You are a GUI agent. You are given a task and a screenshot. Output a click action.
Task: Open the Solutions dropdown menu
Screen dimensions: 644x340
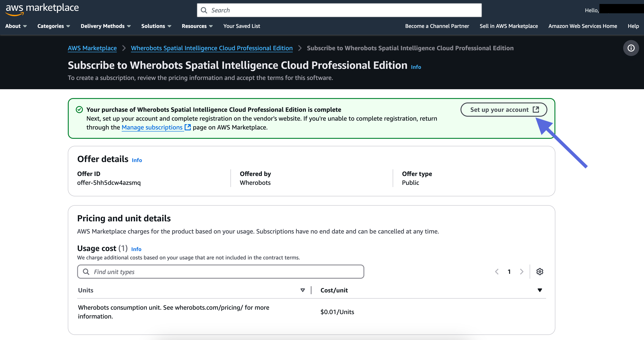[x=156, y=26]
